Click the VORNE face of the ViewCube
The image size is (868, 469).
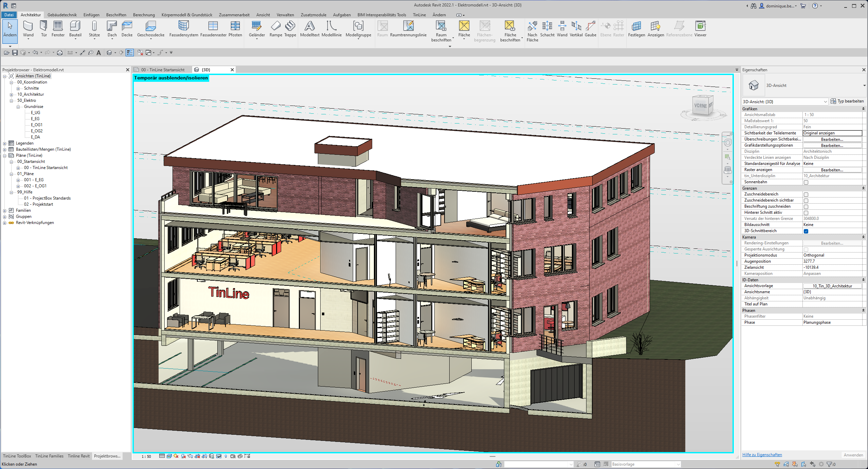[x=700, y=106]
